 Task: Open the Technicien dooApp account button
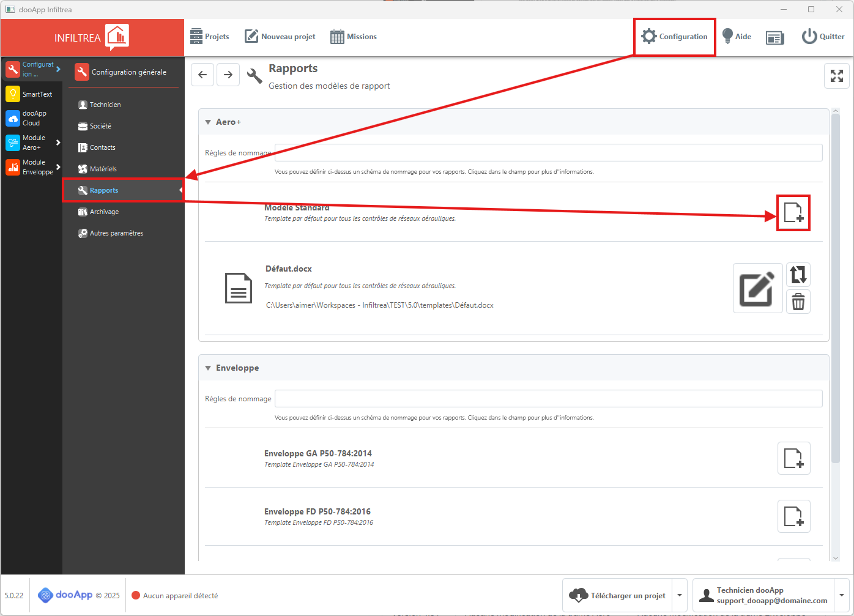point(763,595)
